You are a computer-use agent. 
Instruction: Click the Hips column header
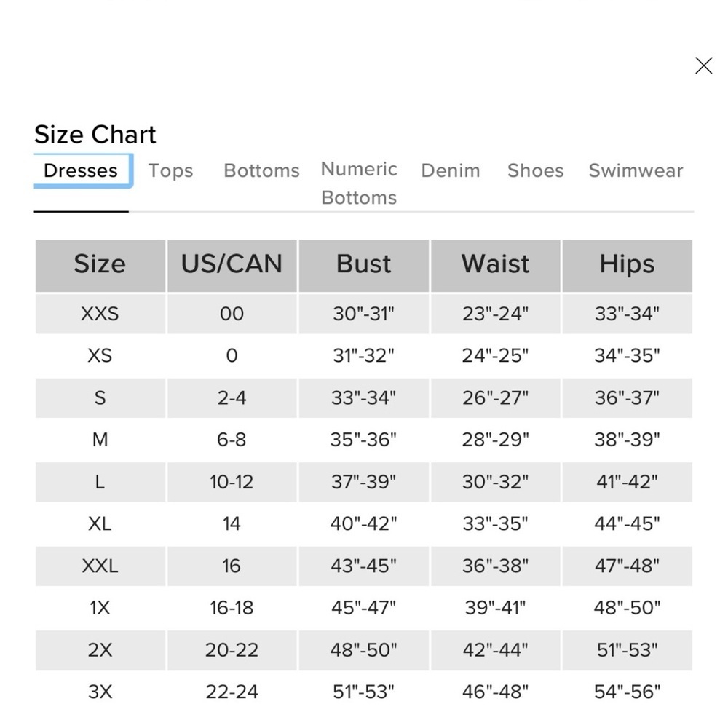click(628, 266)
